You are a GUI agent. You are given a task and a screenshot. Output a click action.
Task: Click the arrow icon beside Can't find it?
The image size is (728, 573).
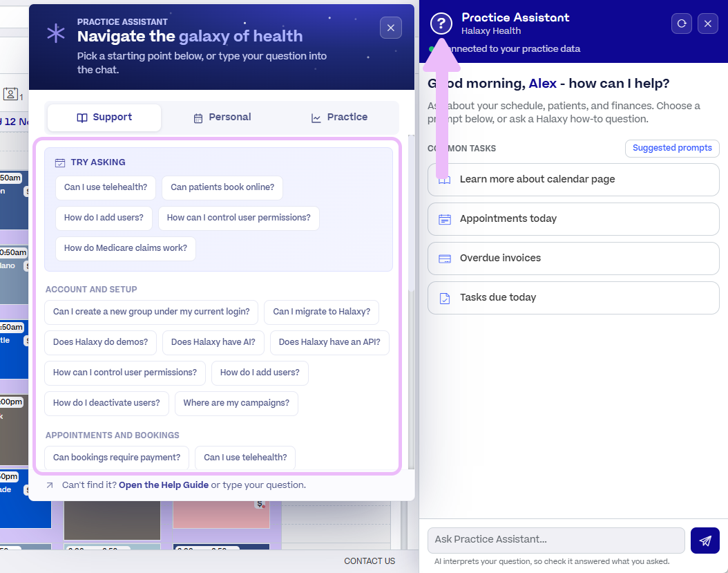[x=50, y=485]
